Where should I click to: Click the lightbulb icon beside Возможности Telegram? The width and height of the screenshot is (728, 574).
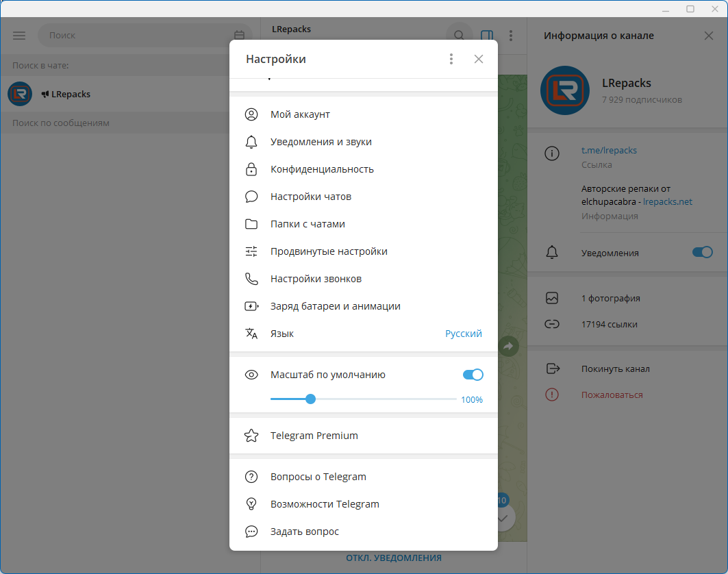pyautogui.click(x=251, y=504)
